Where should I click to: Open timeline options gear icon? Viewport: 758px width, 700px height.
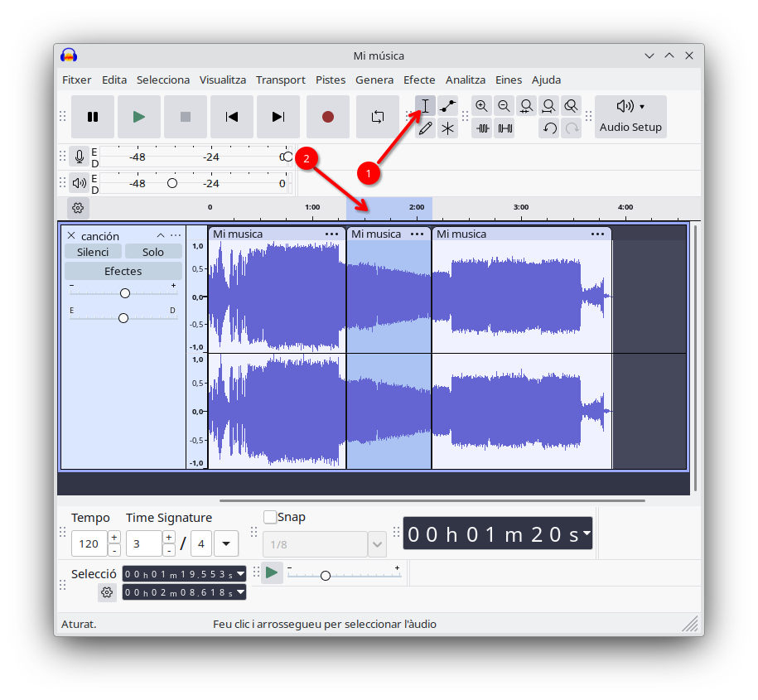78,208
